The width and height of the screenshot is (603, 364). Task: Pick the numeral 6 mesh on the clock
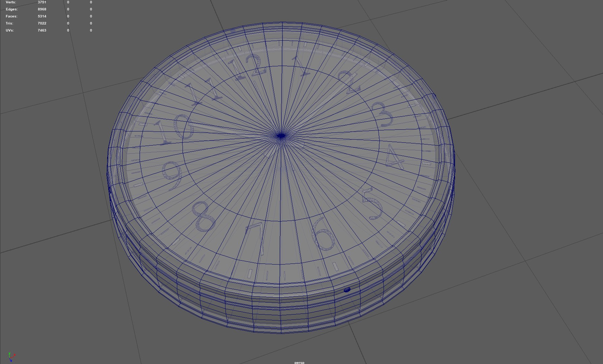(x=323, y=234)
